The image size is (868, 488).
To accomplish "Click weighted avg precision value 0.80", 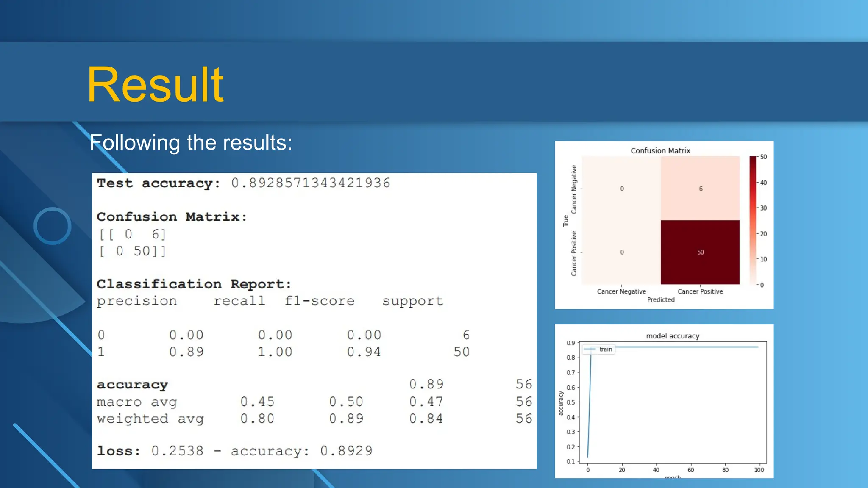I will 257,419.
